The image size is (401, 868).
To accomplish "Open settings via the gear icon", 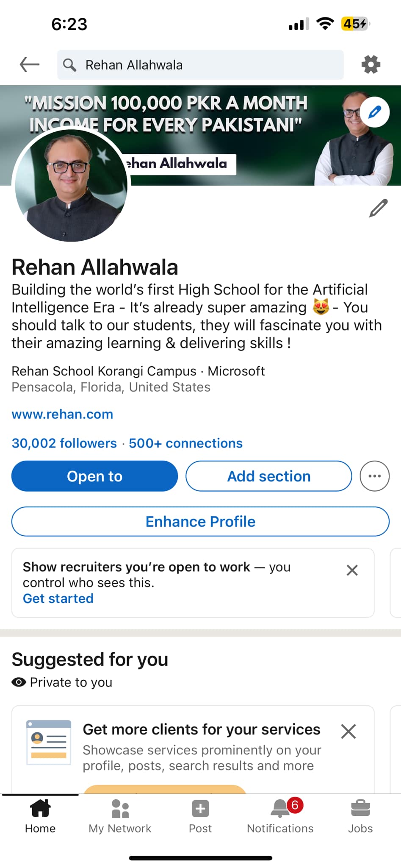I will (371, 64).
